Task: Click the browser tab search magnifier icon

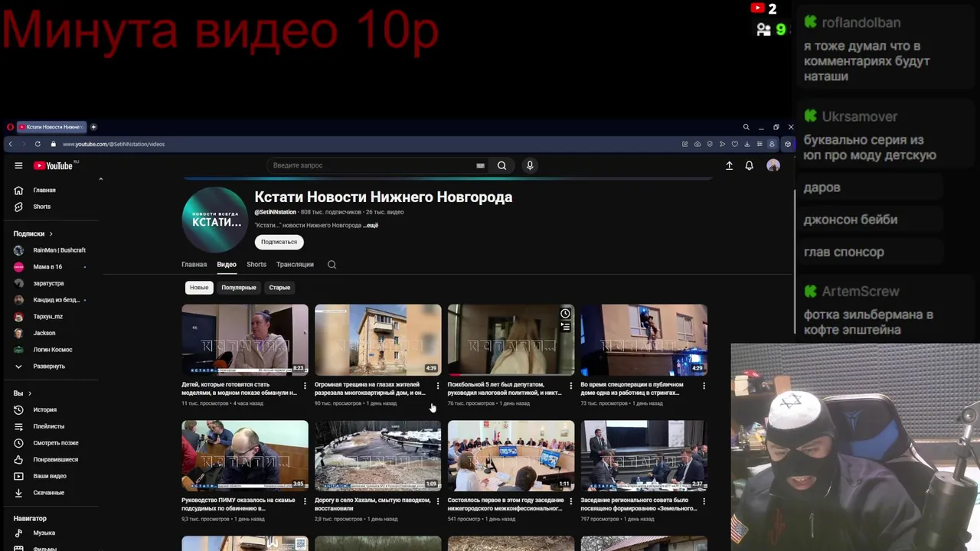Action: coord(746,127)
